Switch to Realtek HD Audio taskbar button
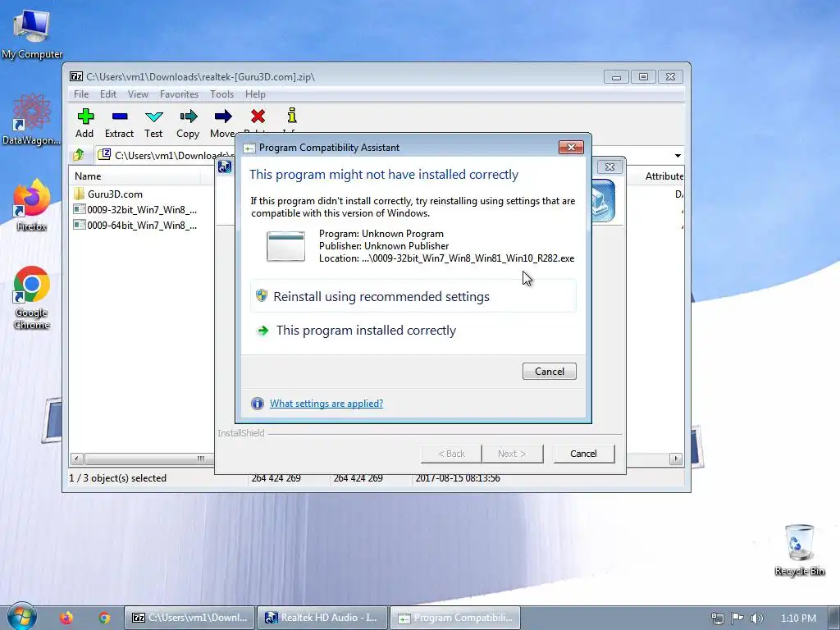Image resolution: width=840 pixels, height=630 pixels. [x=322, y=618]
